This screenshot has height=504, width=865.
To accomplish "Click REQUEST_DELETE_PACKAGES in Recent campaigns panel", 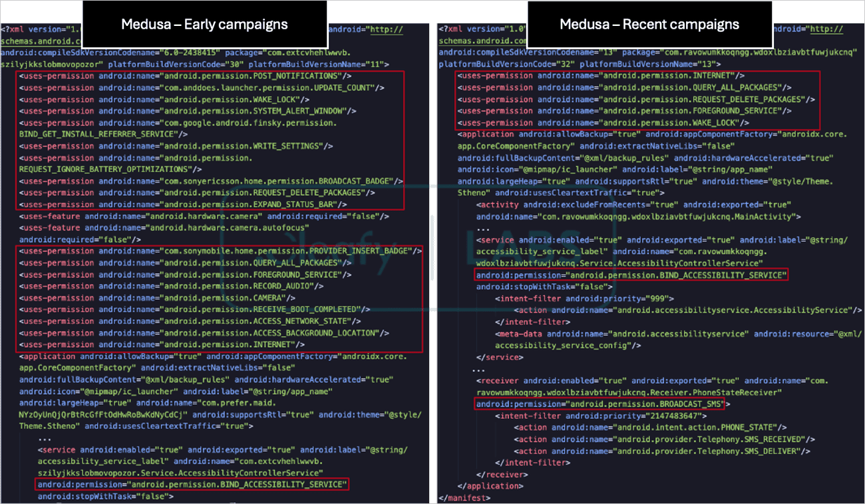I will [635, 100].
